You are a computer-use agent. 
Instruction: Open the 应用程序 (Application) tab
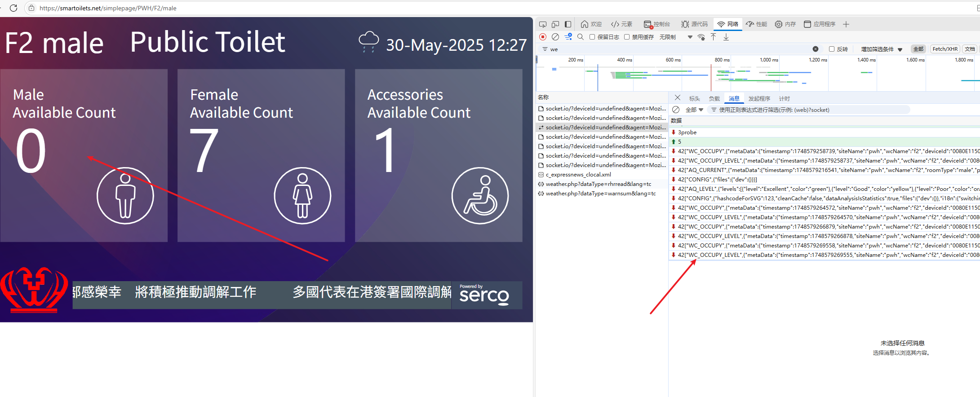pyautogui.click(x=820, y=24)
